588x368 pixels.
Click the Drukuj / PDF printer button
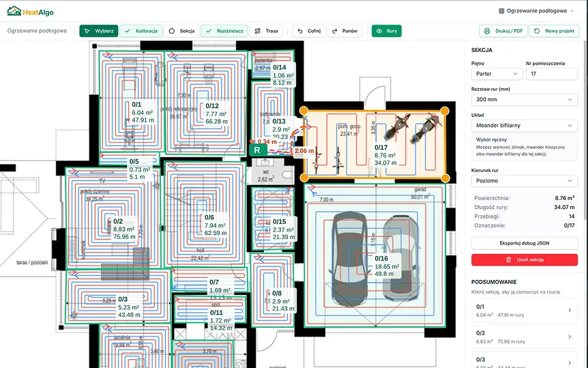pyautogui.click(x=503, y=31)
